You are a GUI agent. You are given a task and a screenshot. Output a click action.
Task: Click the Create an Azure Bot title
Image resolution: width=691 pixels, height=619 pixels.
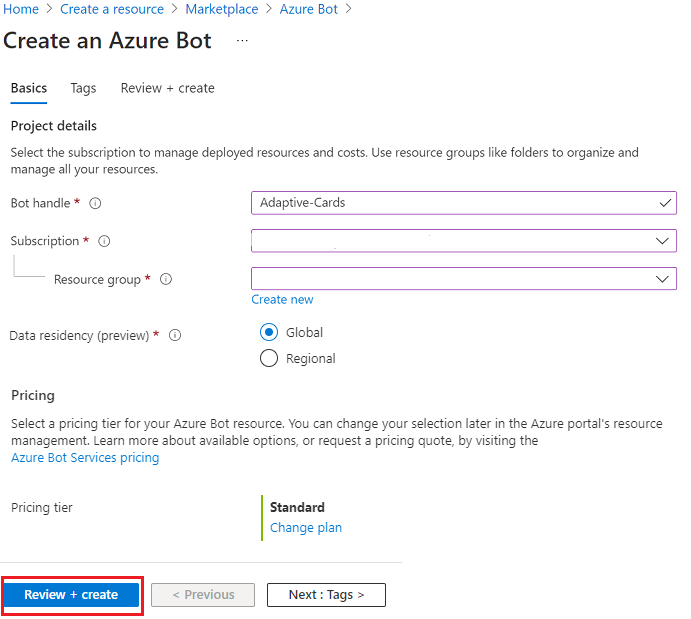[107, 41]
